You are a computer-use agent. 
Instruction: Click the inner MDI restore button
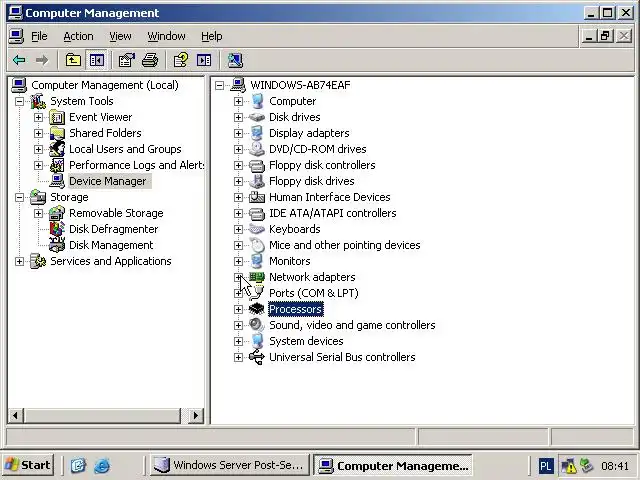605,36
